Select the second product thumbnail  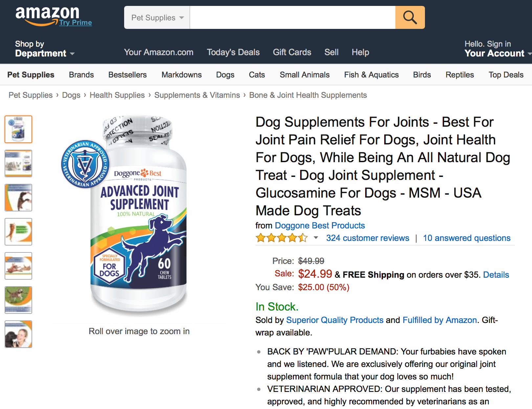[x=18, y=163]
